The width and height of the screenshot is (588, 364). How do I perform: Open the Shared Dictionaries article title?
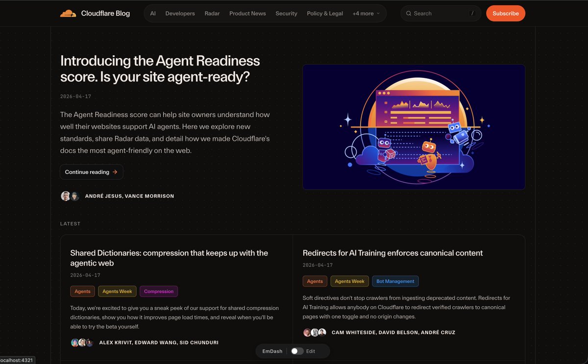tap(169, 258)
